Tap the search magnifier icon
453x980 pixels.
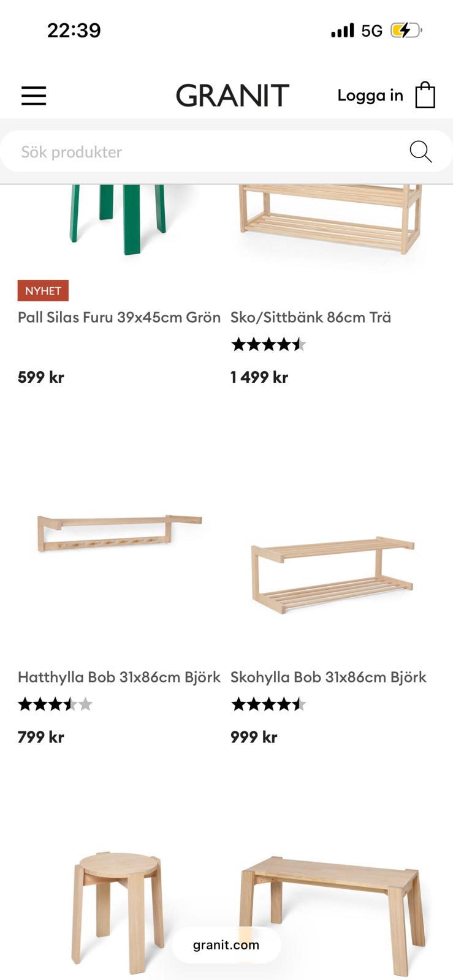click(421, 151)
